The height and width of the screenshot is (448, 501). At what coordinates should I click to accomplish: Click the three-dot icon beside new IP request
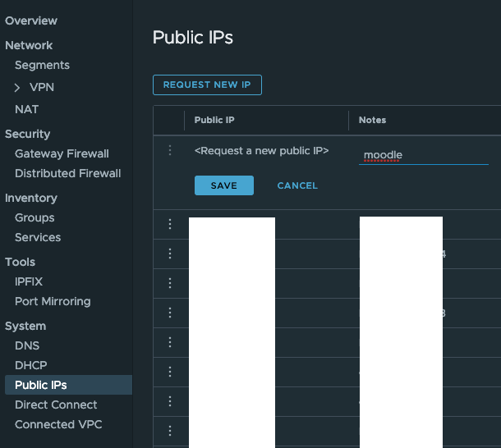click(170, 150)
